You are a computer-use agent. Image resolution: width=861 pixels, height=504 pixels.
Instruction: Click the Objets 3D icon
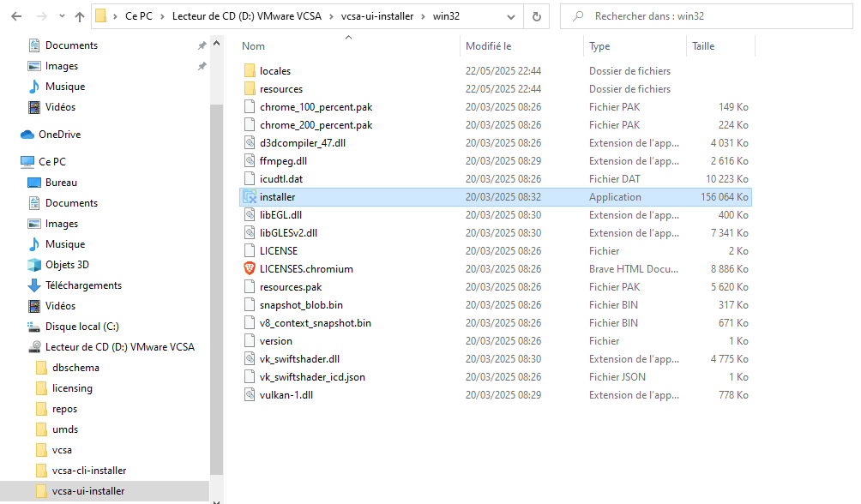(34, 265)
